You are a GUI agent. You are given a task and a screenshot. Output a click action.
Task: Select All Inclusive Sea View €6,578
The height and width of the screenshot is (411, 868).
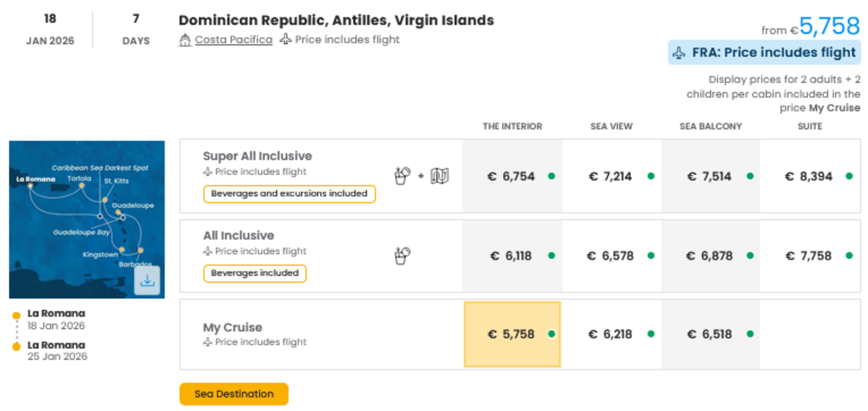coord(611,256)
